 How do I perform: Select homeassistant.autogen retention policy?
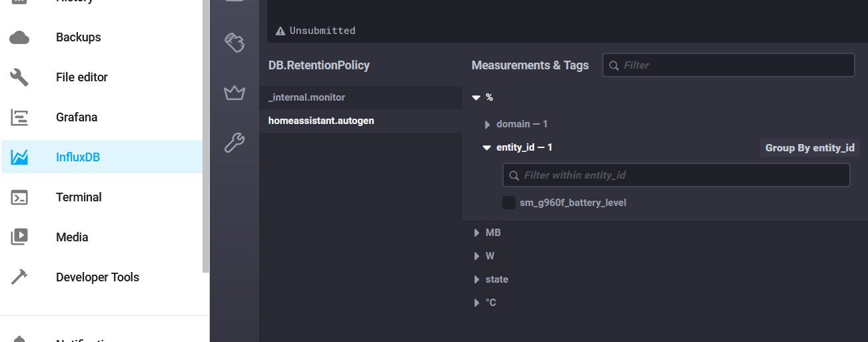(x=321, y=121)
